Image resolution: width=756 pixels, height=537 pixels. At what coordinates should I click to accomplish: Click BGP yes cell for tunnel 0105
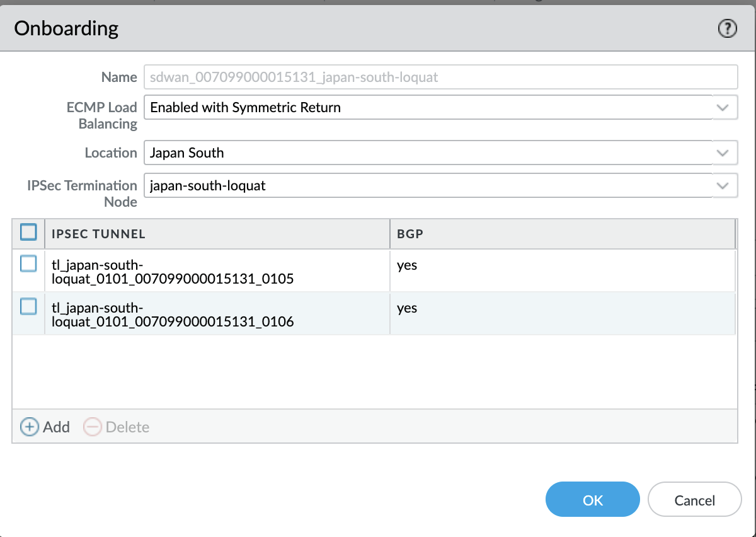[x=407, y=265]
